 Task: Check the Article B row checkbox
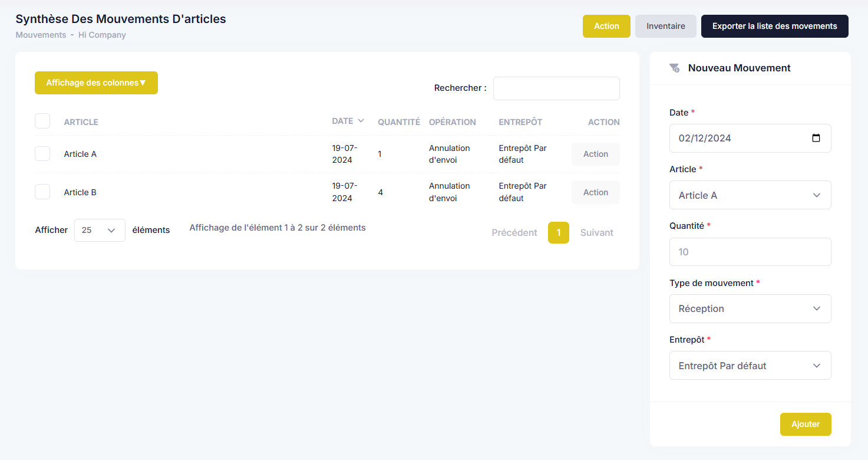click(42, 192)
